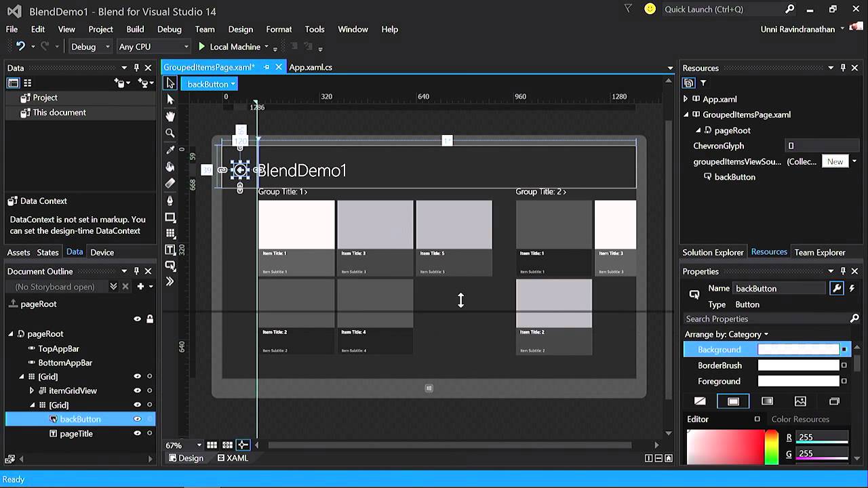The image size is (868, 488).
Task: Toggle lock circle for itemGridView
Action: (x=150, y=391)
